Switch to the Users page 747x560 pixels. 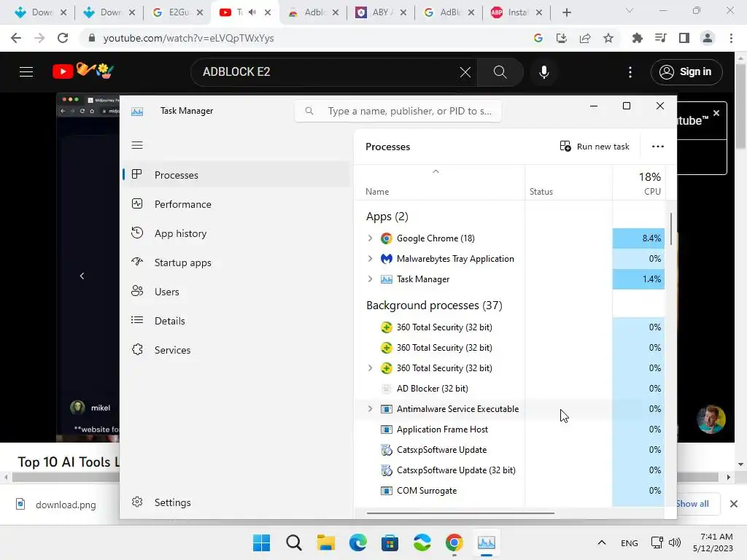pos(236,292)
